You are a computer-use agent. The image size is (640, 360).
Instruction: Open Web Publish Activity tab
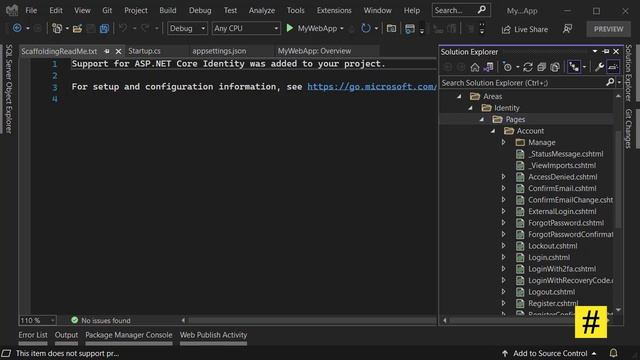tap(213, 335)
